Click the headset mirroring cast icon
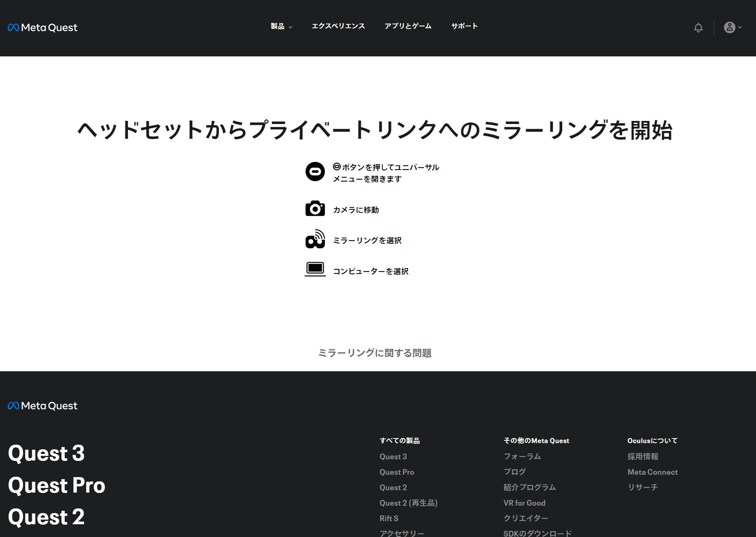 click(x=315, y=239)
